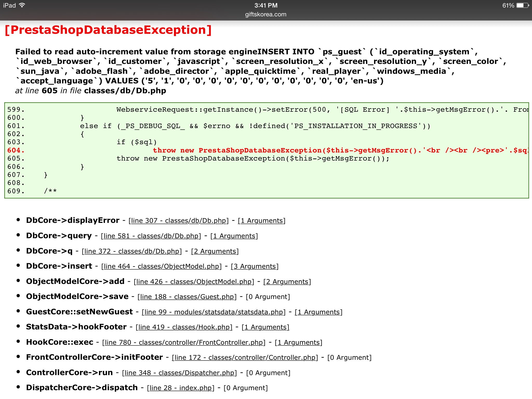Open line 464 classes/ObjectModel.php link
The image size is (532, 399).
161,266
